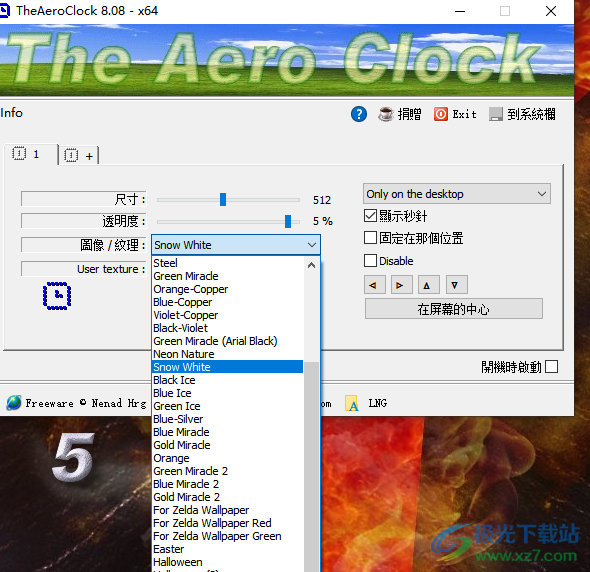The height and width of the screenshot is (572, 590).
Task: Click the User texture label field
Action: (84, 269)
